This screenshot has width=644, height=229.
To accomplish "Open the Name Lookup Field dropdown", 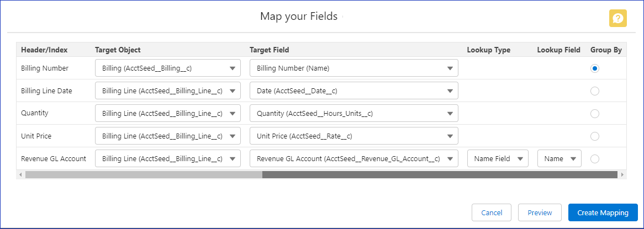I will (x=559, y=159).
